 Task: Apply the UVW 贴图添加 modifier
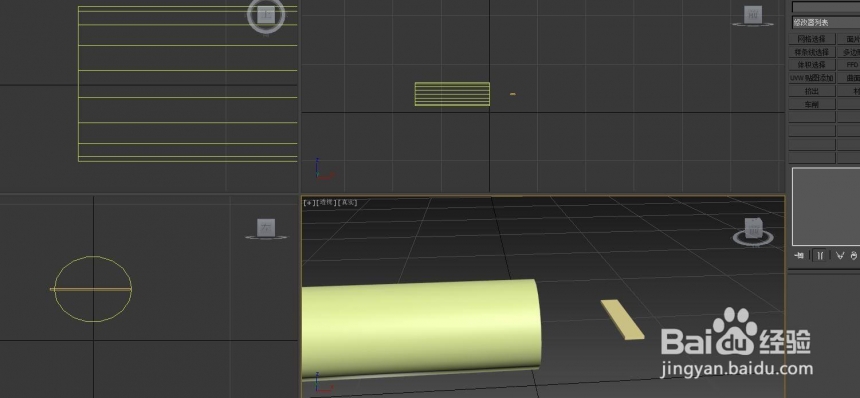click(x=812, y=78)
